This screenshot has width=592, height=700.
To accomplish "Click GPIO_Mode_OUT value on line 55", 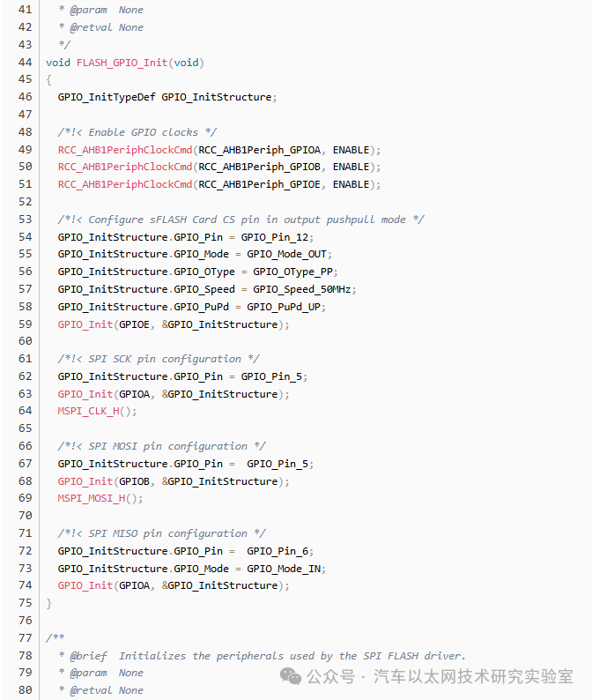I will tap(287, 254).
